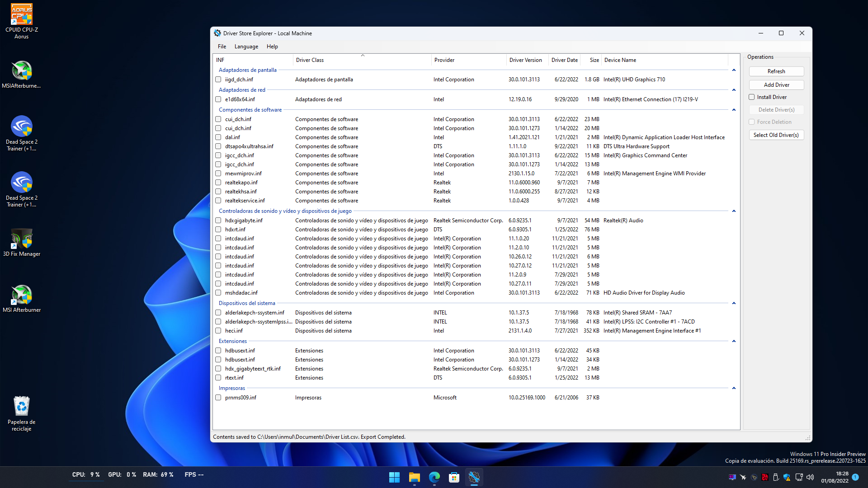Screen dimensions: 868x488
Task: Check dal.inf driver checkbox
Action: (218, 137)
